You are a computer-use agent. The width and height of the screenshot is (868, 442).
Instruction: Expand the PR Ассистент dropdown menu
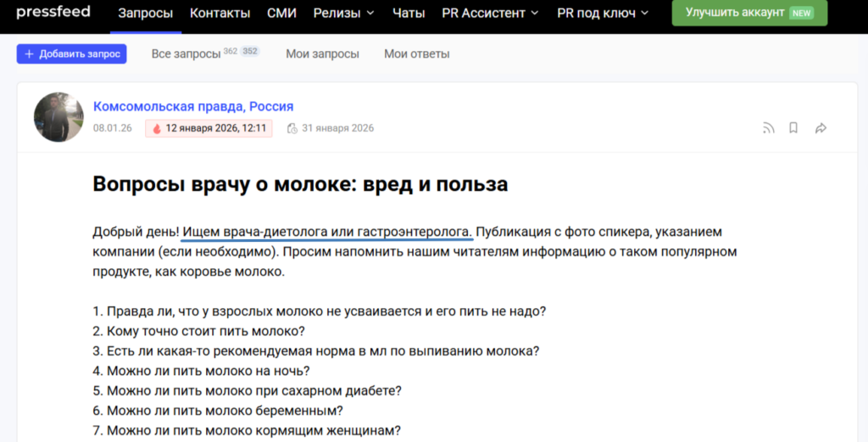(490, 13)
